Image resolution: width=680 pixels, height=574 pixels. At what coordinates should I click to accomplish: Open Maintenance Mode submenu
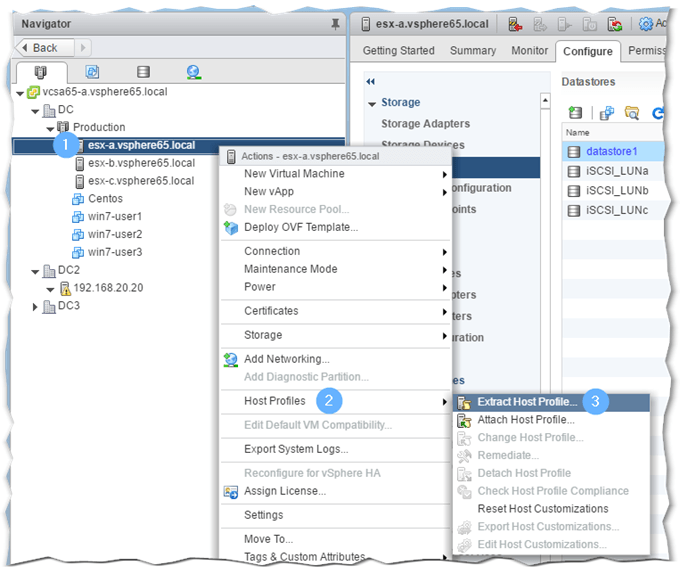(x=336, y=269)
